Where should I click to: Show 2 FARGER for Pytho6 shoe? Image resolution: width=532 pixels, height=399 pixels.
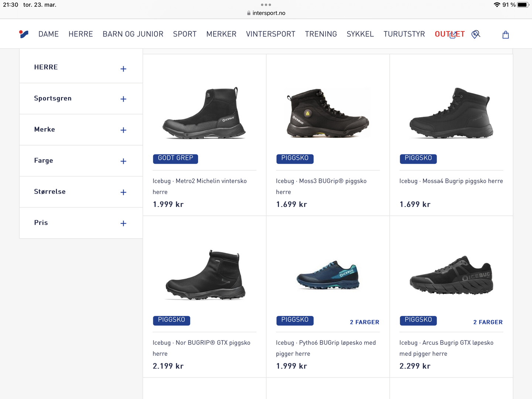point(364,322)
